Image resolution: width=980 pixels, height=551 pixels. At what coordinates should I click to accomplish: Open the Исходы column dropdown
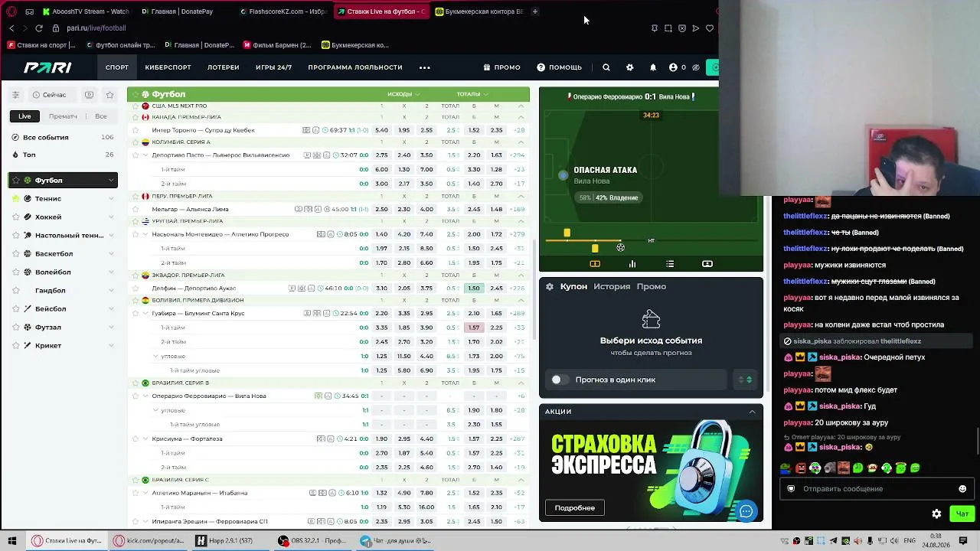coord(403,94)
